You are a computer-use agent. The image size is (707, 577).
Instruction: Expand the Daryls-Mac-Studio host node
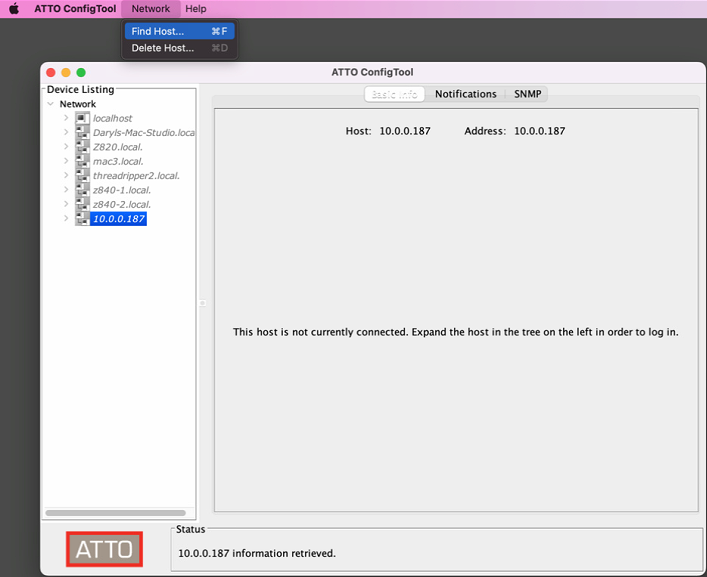point(66,133)
